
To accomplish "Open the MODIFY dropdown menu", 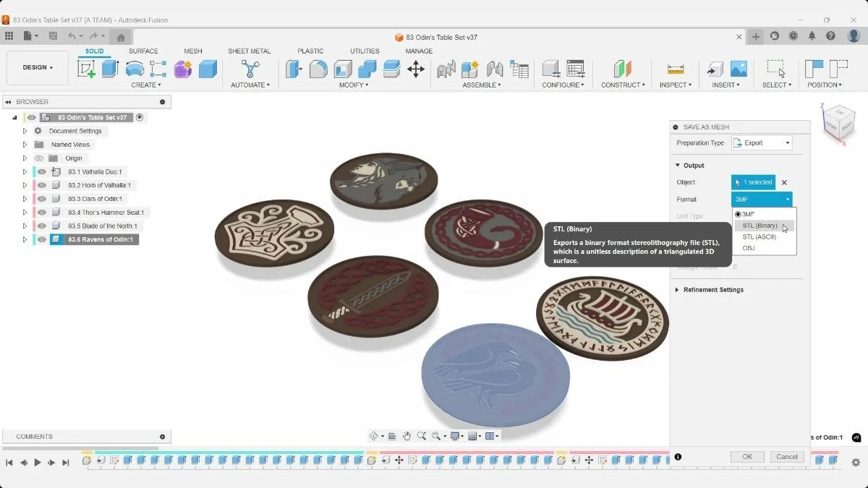I will click(354, 85).
